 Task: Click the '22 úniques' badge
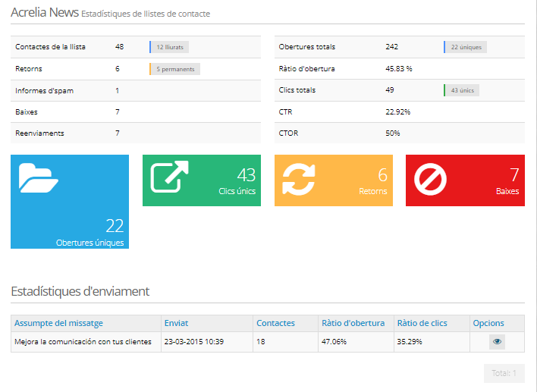(x=466, y=47)
